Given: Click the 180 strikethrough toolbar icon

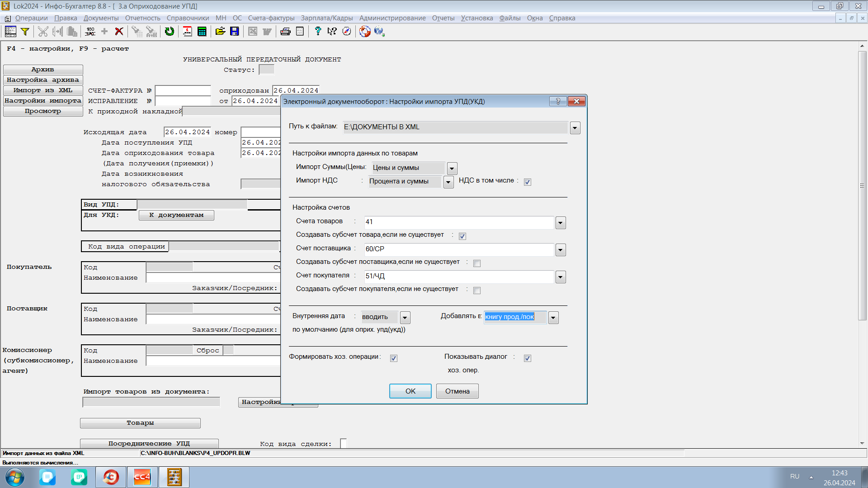Looking at the screenshot, I should point(90,31).
